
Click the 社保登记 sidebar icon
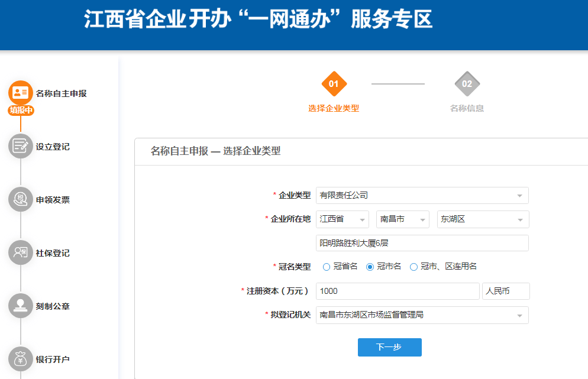(20, 252)
